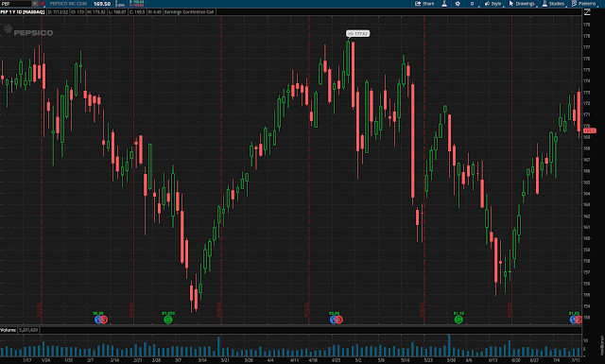The width and height of the screenshot is (605, 364).
Task: Click the red earnings icon near 7/11
Action: [x=579, y=320]
